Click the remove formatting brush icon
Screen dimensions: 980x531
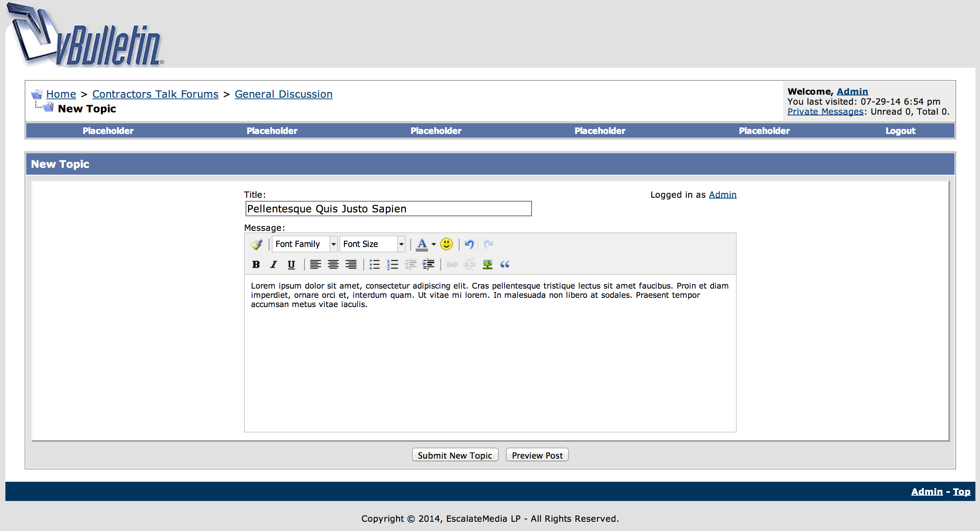coord(256,244)
